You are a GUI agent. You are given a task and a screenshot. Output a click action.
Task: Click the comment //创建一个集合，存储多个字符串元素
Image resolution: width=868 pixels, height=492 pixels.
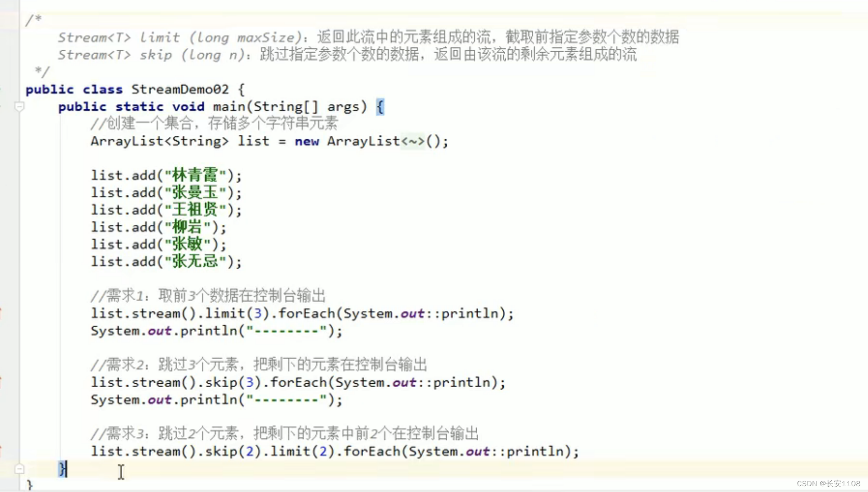point(214,124)
